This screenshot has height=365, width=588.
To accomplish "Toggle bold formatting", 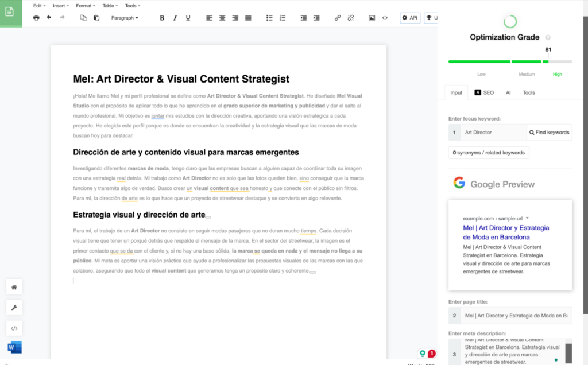I will pyautogui.click(x=162, y=18).
